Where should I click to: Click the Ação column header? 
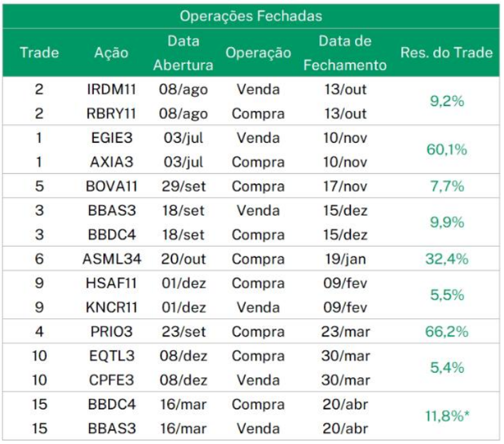(x=110, y=52)
